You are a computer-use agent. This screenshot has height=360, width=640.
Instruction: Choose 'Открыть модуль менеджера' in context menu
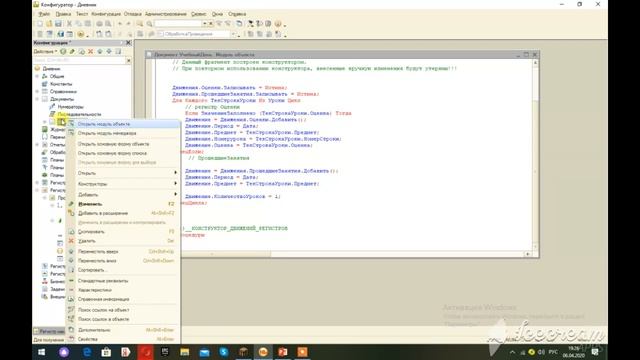pyautogui.click(x=122, y=133)
